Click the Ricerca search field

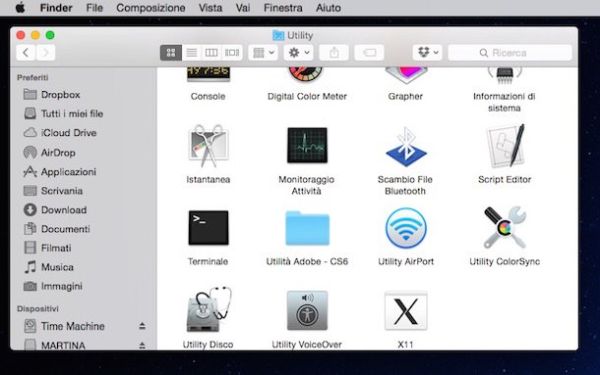pos(510,52)
